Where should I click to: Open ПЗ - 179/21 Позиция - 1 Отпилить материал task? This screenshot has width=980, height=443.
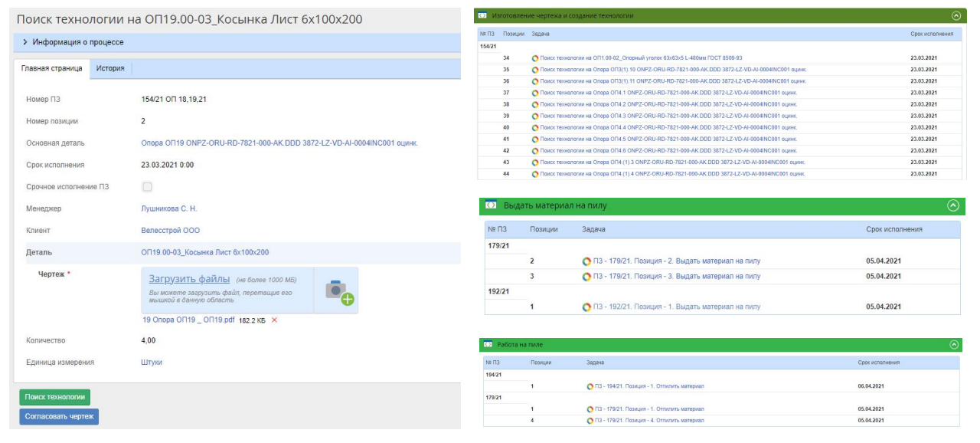649,409
